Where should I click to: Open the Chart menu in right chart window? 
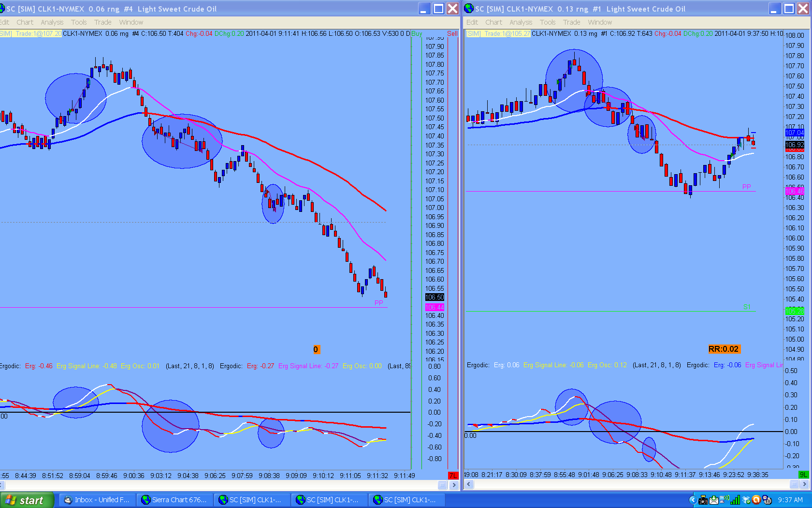coord(493,22)
